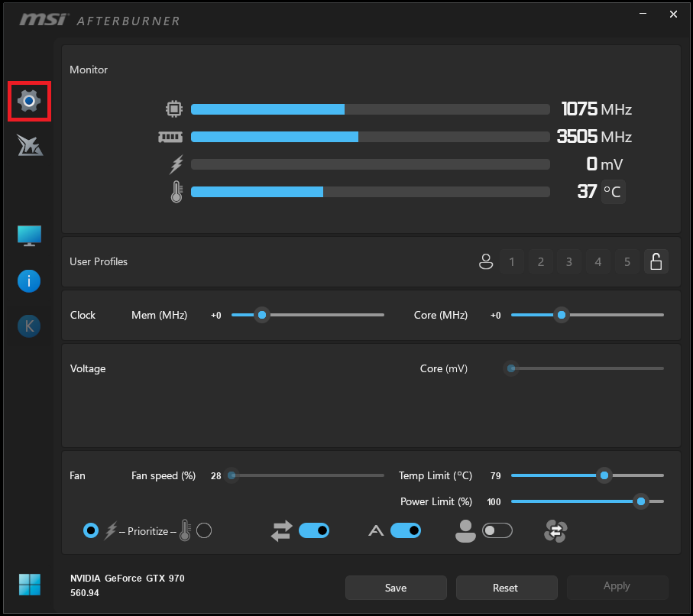Click the prioritize thermometer icon
Viewport: 693px width, 616px height.
click(185, 530)
